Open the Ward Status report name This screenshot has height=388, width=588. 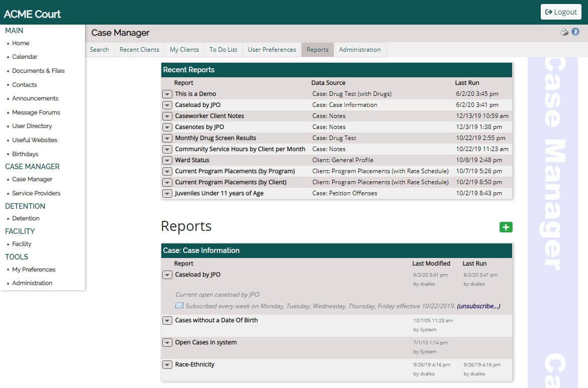[192, 160]
